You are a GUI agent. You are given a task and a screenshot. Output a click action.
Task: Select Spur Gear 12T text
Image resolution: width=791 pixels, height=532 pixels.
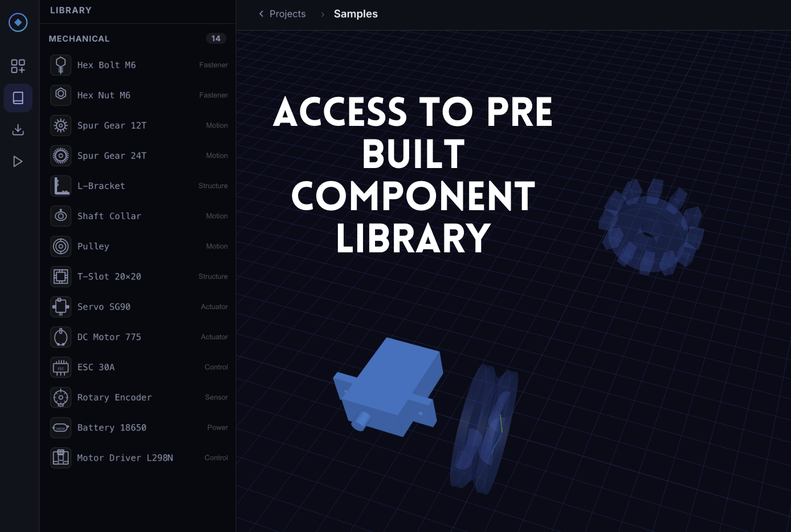(x=112, y=125)
